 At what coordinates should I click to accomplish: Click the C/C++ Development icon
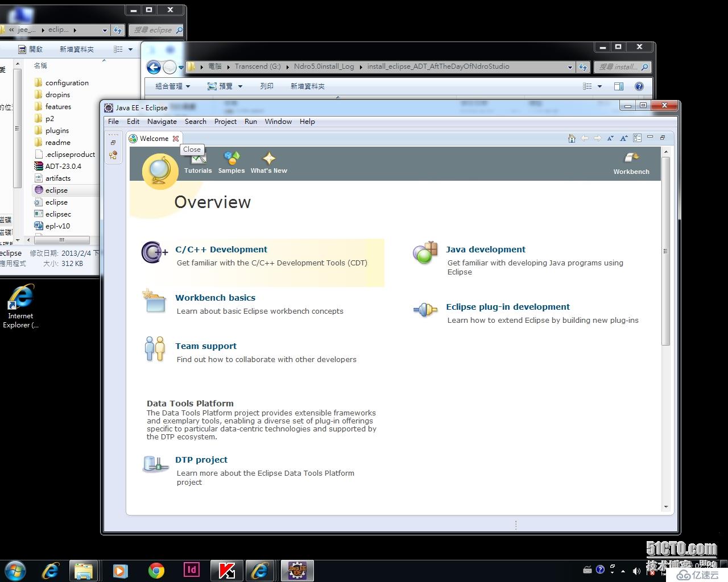(x=155, y=252)
